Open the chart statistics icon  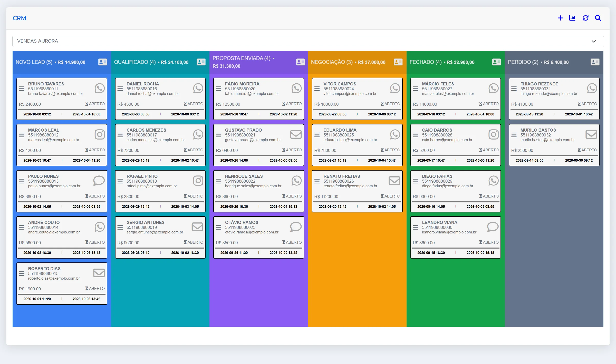click(x=572, y=18)
